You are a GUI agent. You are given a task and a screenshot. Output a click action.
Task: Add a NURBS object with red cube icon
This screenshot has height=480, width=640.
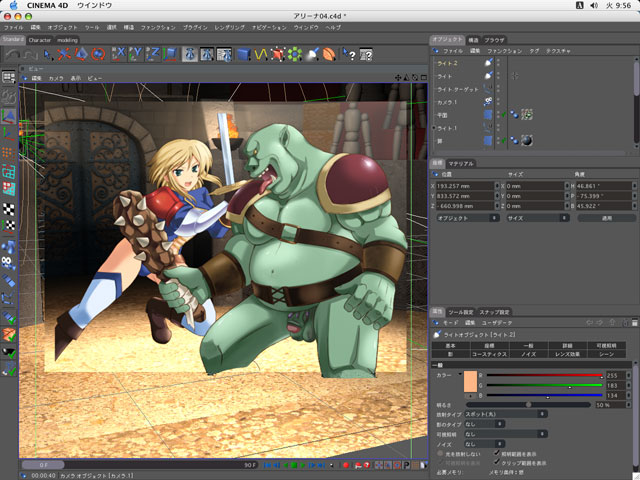[x=278, y=54]
